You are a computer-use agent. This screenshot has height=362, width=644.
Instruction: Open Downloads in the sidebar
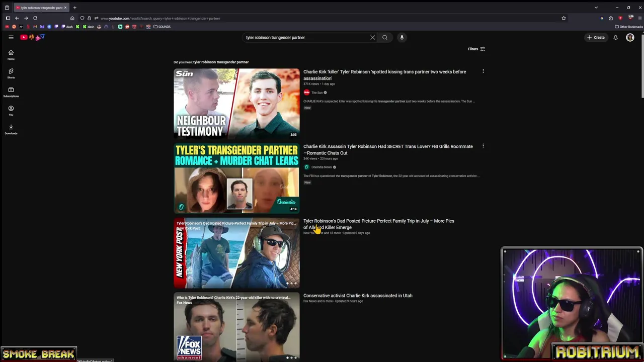click(x=11, y=129)
